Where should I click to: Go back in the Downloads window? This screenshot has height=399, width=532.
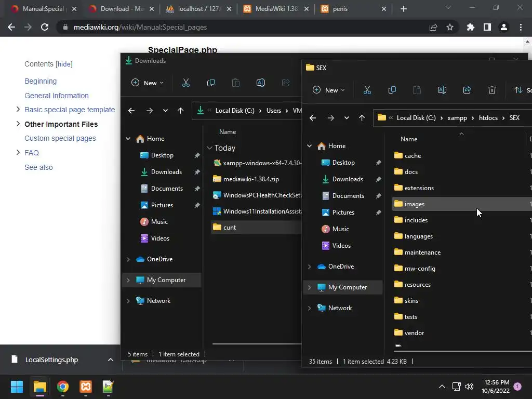[131, 111]
